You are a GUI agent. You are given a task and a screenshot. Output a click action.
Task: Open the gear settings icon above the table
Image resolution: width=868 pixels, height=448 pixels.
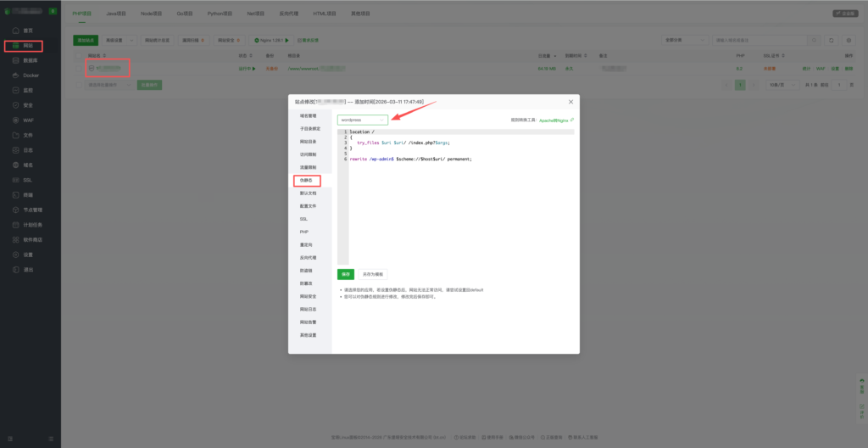(849, 40)
